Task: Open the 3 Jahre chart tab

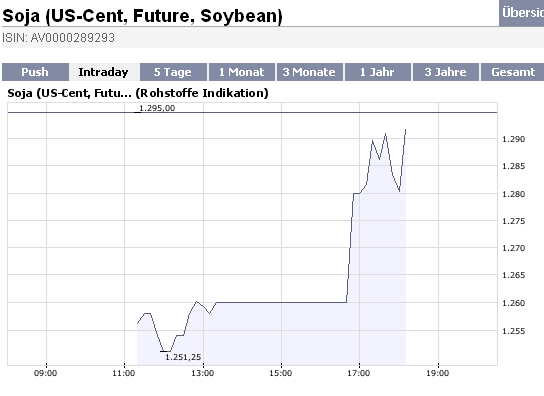Action: click(x=445, y=72)
